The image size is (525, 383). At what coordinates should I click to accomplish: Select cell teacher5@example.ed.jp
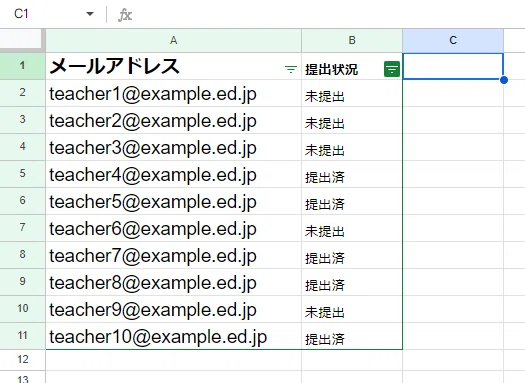(x=173, y=201)
